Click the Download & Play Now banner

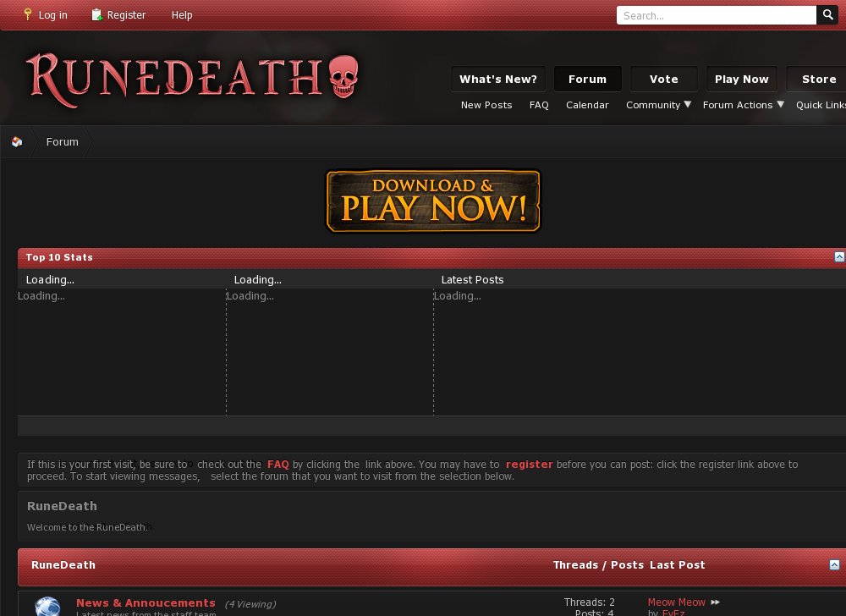(x=432, y=201)
